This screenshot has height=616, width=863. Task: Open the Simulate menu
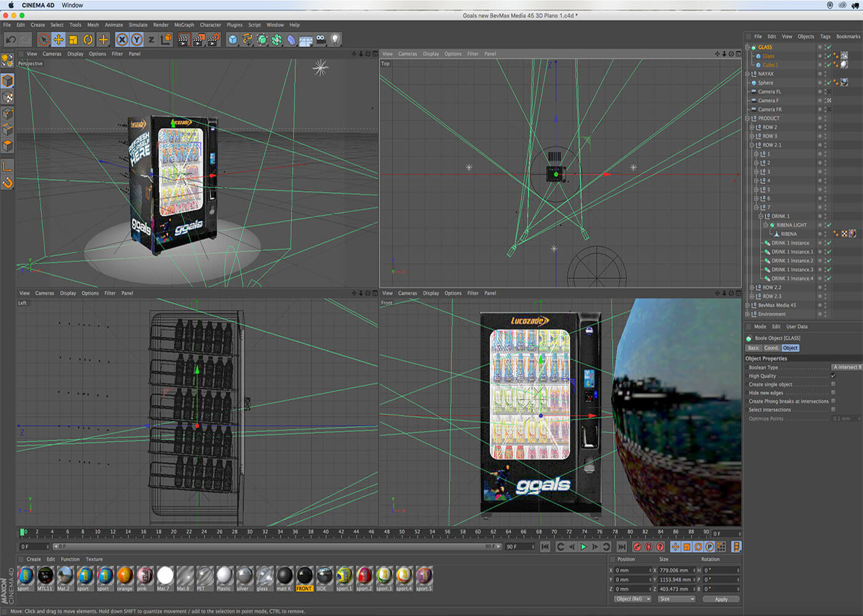pyautogui.click(x=138, y=25)
